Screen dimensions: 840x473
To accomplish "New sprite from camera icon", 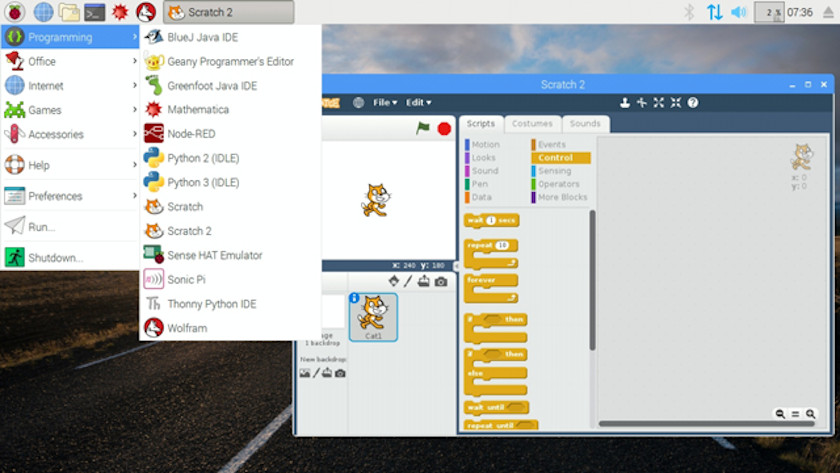I will tap(441, 281).
